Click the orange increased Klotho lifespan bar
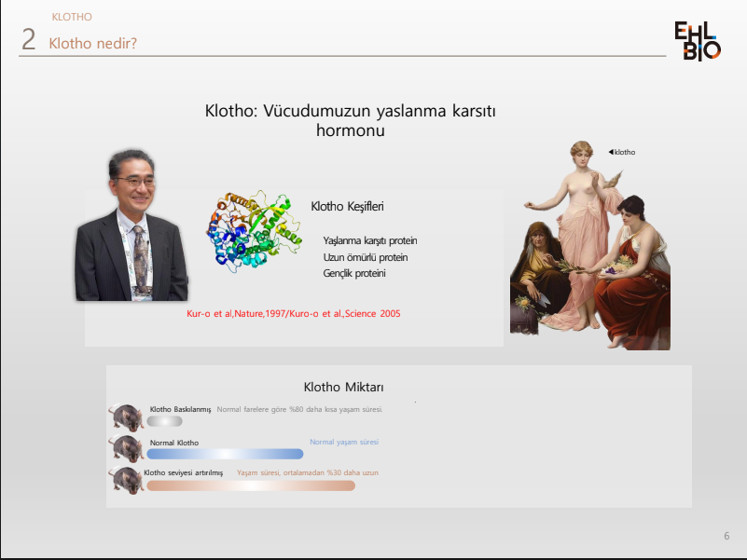 click(250, 485)
